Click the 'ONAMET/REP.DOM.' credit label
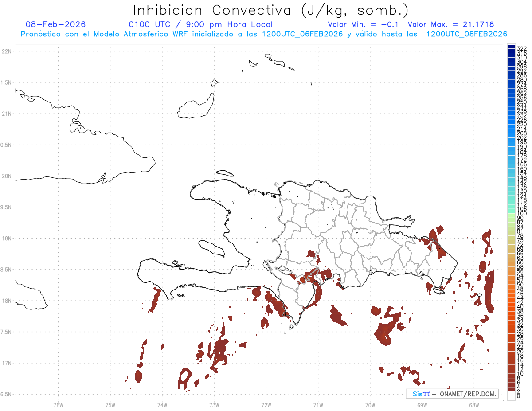This screenshot has width=532, height=411. (x=467, y=394)
